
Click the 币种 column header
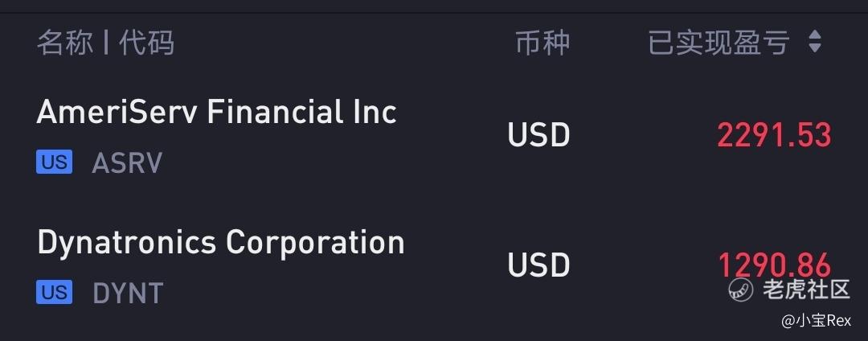pyautogui.click(x=542, y=43)
